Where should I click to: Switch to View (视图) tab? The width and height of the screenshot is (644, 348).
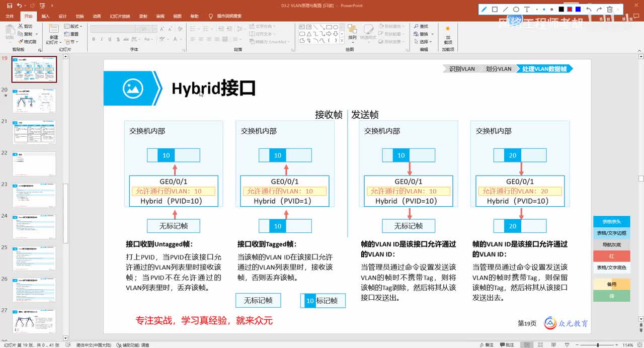[x=177, y=16]
